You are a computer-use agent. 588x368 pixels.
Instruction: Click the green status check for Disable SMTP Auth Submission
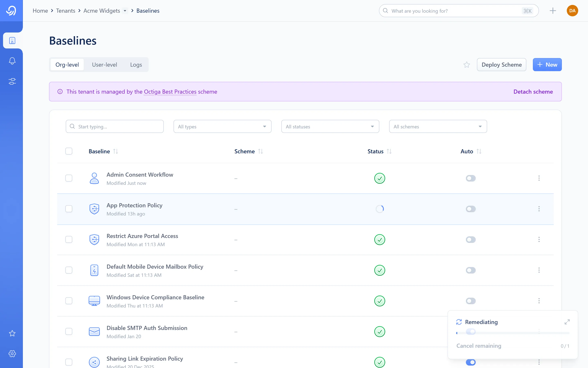click(x=380, y=331)
